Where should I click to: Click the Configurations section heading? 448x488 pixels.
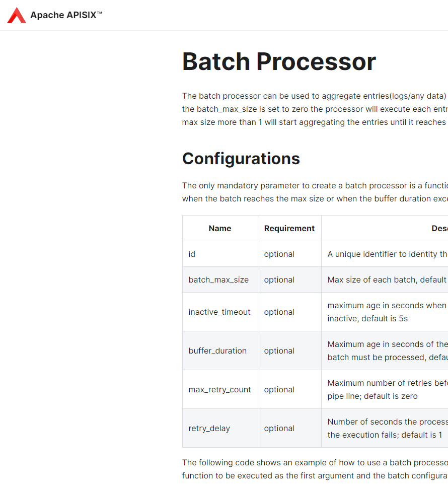click(241, 159)
